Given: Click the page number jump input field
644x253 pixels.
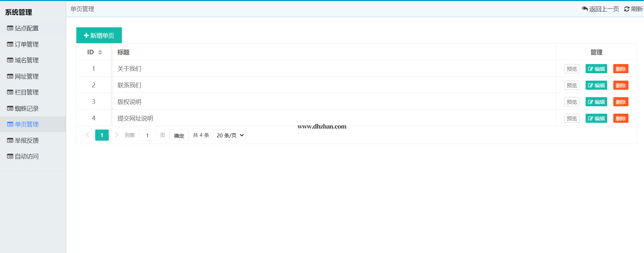Looking at the screenshot, I should pos(147,135).
